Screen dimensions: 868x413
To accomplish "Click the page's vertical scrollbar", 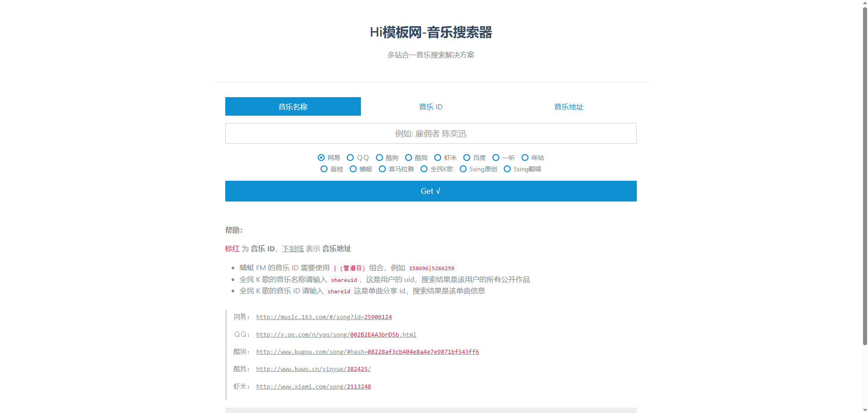I will [x=864, y=181].
